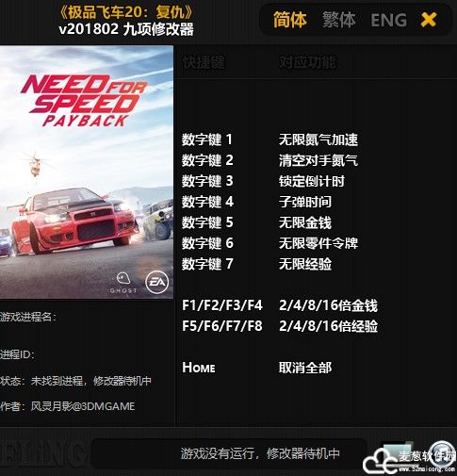Select the 2/4/8/16倍金钱 money multiplier
Viewport: 457px width, 476px height.
tap(328, 305)
